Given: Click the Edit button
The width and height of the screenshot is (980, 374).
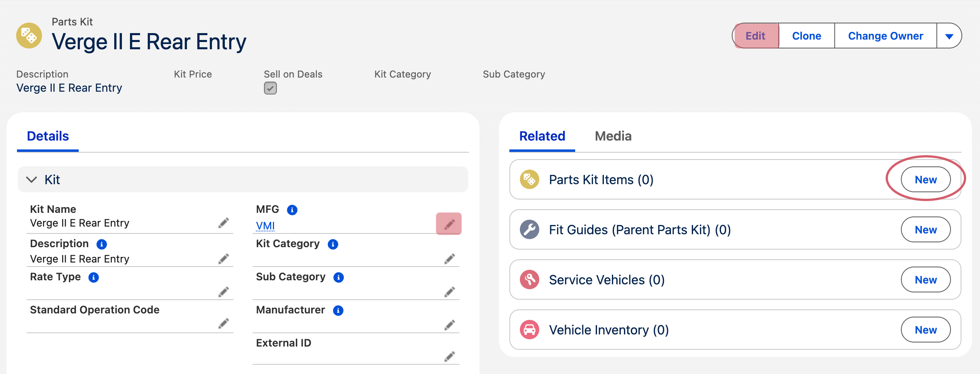Looking at the screenshot, I should 756,36.
